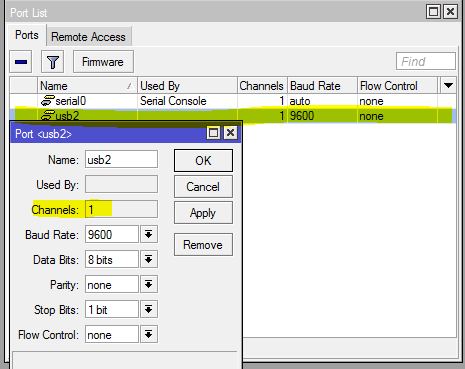Sort by the Name column header
This screenshot has width=465, height=369.
click(87, 86)
